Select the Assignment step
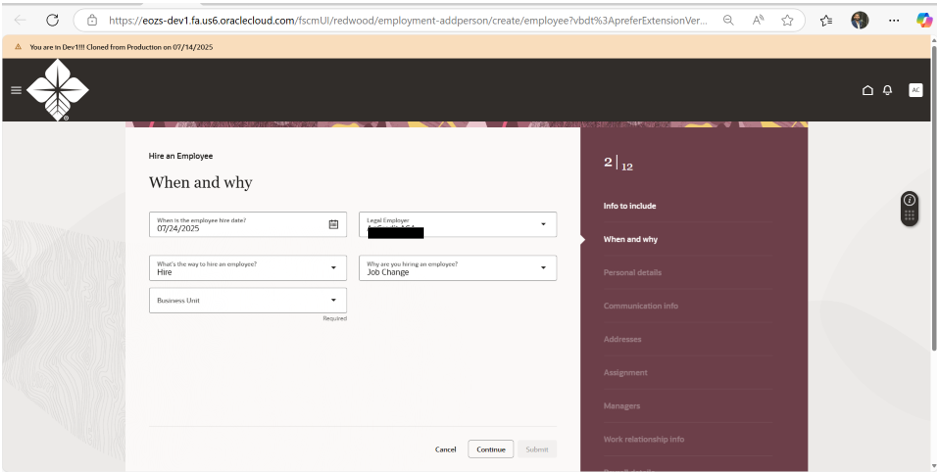The width and height of the screenshot is (937, 472). coord(625,373)
